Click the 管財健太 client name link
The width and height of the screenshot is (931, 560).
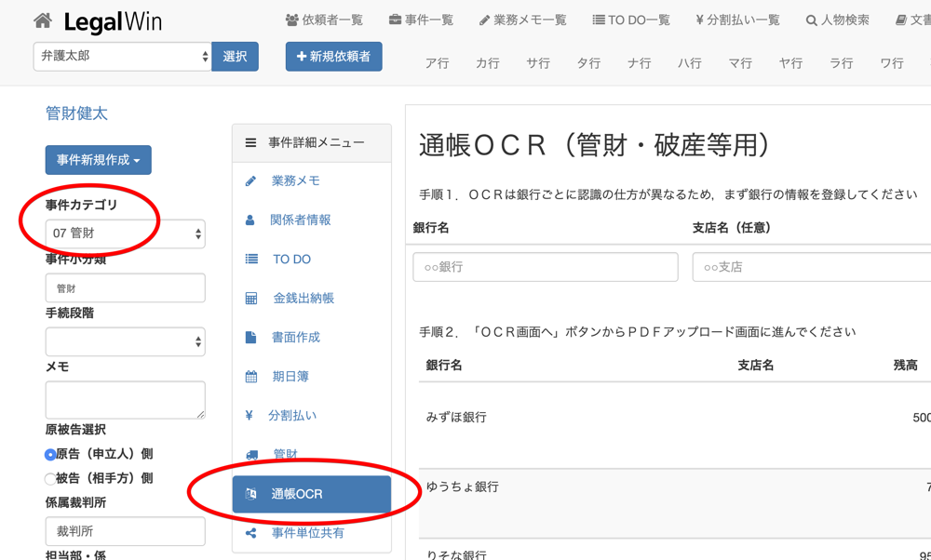click(x=76, y=113)
